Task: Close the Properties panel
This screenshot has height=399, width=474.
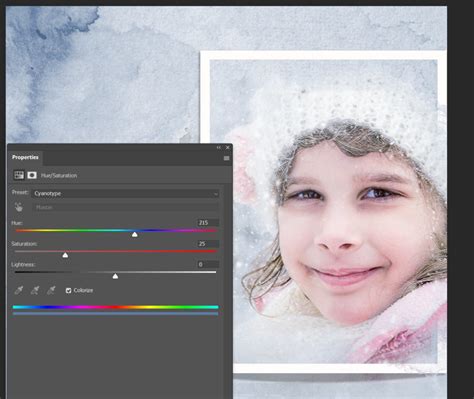Action: point(228,147)
